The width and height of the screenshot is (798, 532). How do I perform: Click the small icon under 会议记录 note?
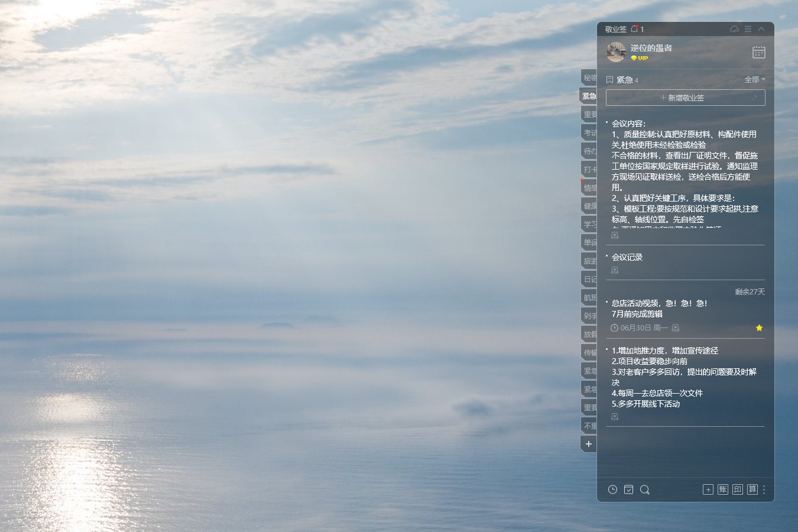pos(615,270)
